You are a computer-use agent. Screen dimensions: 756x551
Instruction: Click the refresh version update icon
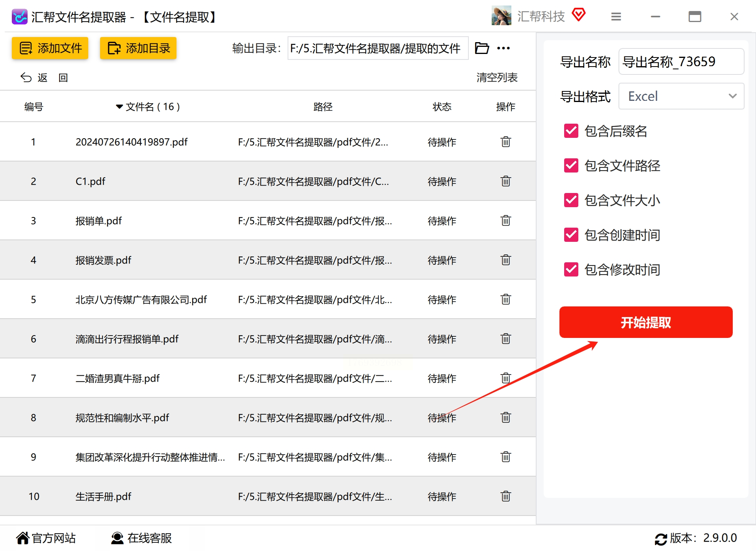661,538
